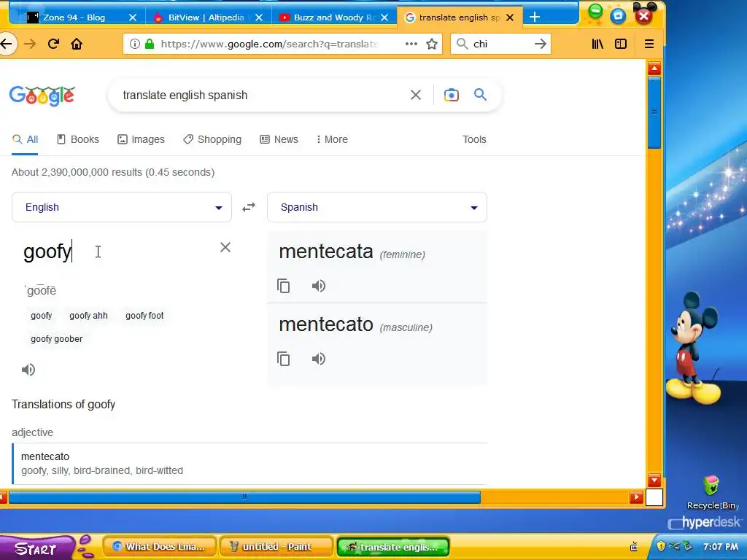Image resolution: width=747 pixels, height=560 pixels.
Task: Select the Shopping search tab
Action: (x=212, y=139)
